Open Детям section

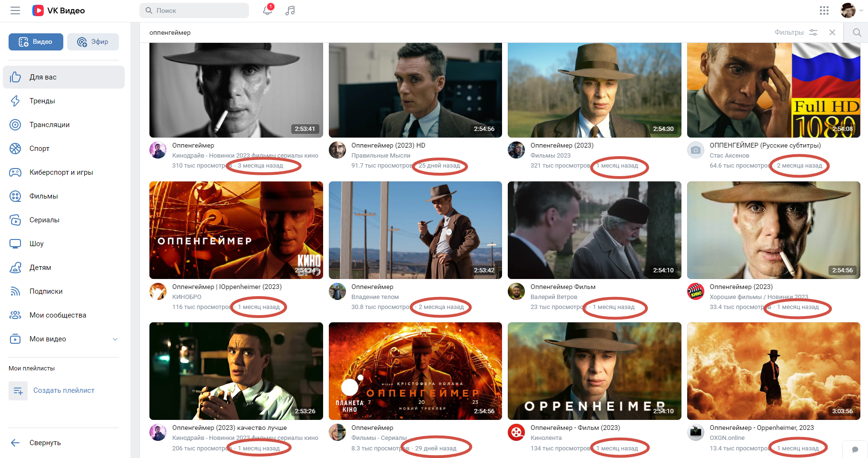64,268
